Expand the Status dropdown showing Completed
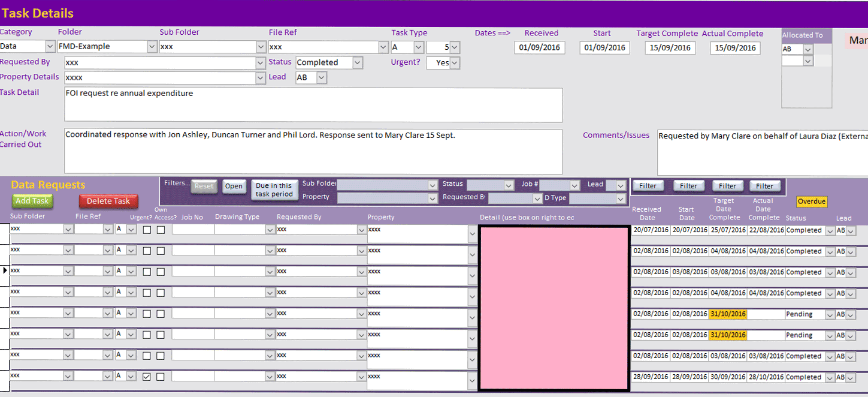The height and width of the screenshot is (397, 868). pos(357,62)
